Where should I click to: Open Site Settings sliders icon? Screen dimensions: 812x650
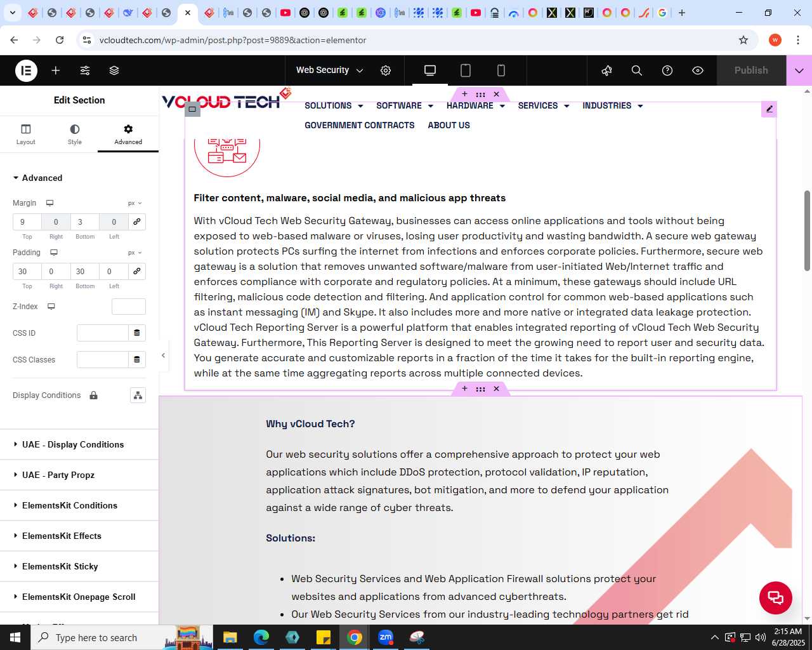click(x=85, y=70)
